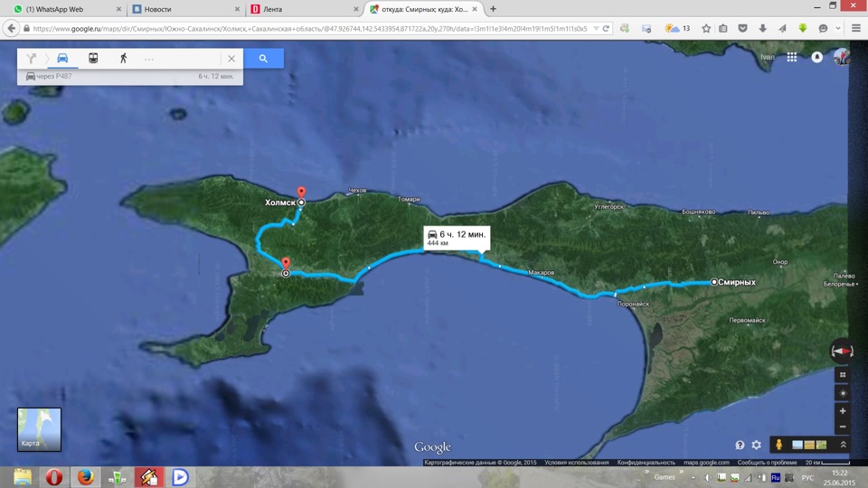
Task: Open map settings gear
Action: coord(756,445)
